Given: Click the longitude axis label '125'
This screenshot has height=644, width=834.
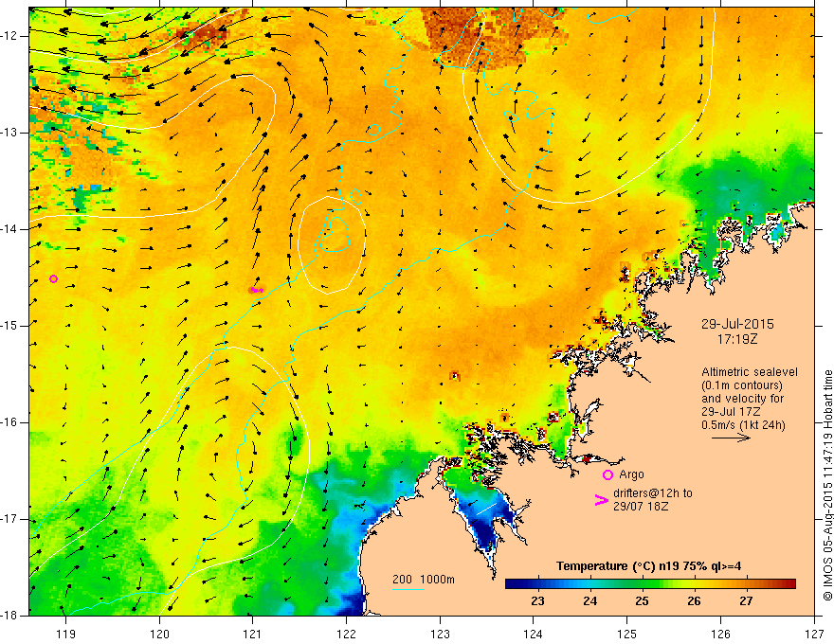Looking at the screenshot, I should pos(627,634).
